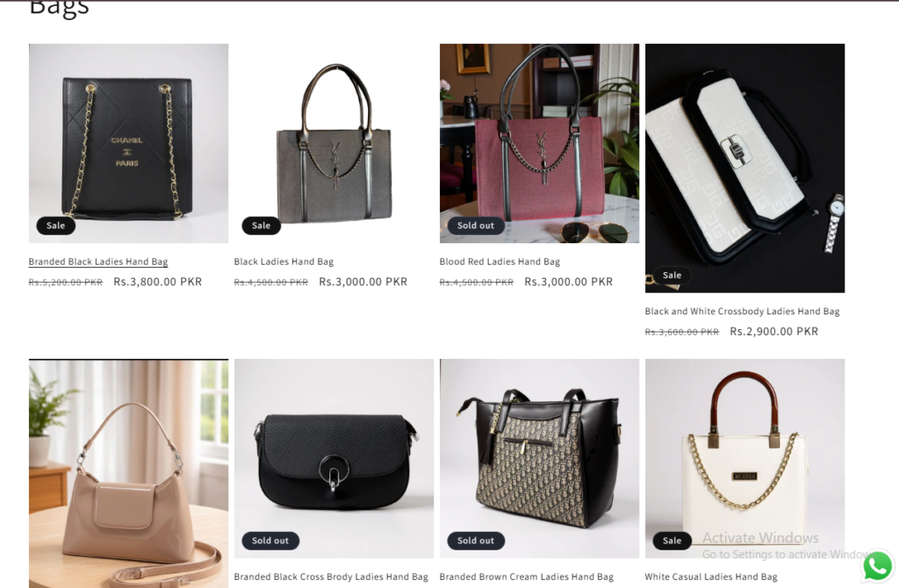Open Blood Red Ladies Hand Bag link
Image resolution: width=899 pixels, height=588 pixels.
click(x=500, y=262)
